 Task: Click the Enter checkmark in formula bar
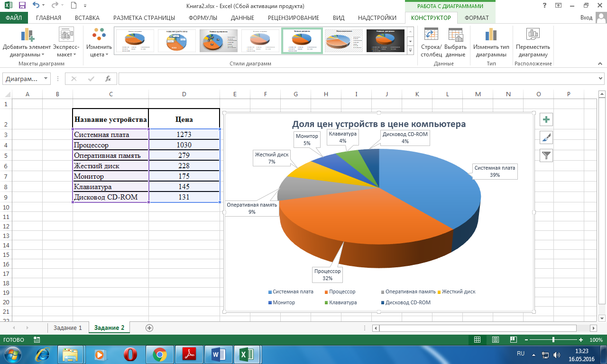click(91, 79)
